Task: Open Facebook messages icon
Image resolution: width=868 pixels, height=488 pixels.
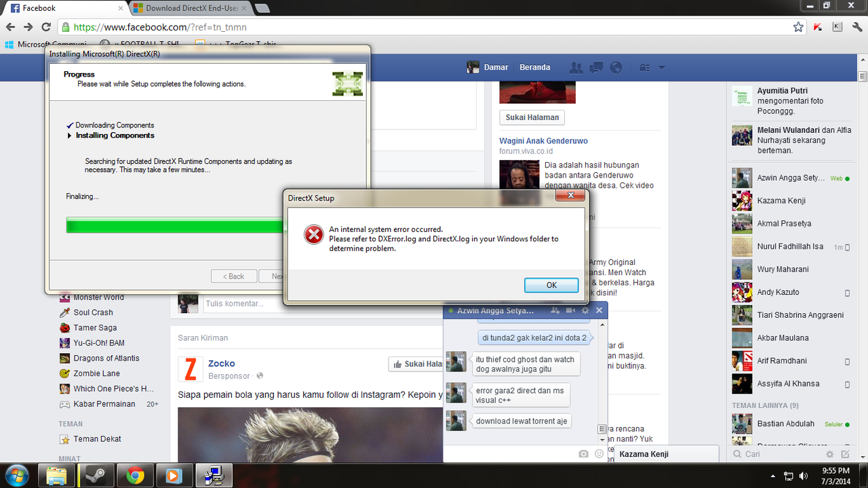Action: pos(596,68)
